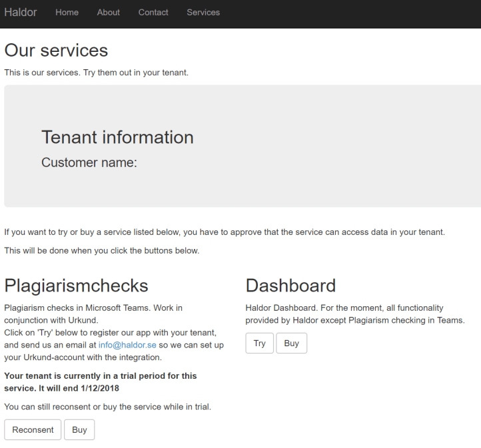Viewport: 481px width, 448px height.
Task: Click Buy under Plagiarismchecks
Action: click(79, 429)
